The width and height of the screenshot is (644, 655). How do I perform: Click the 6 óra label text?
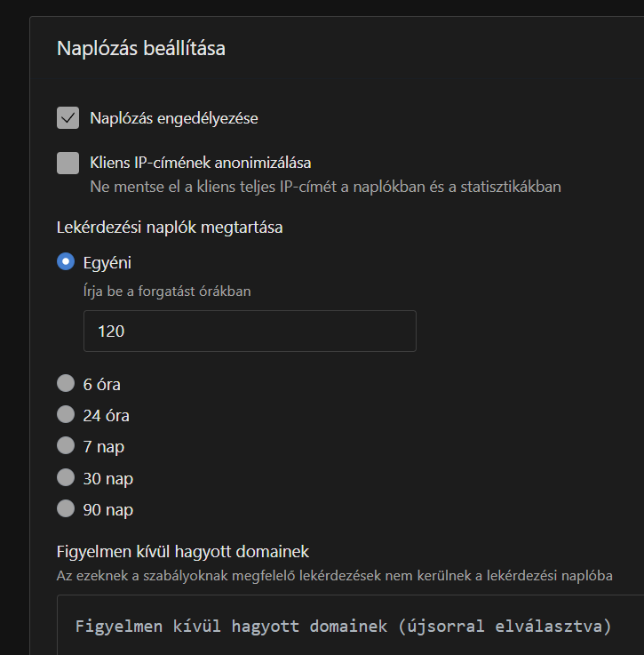102,385
